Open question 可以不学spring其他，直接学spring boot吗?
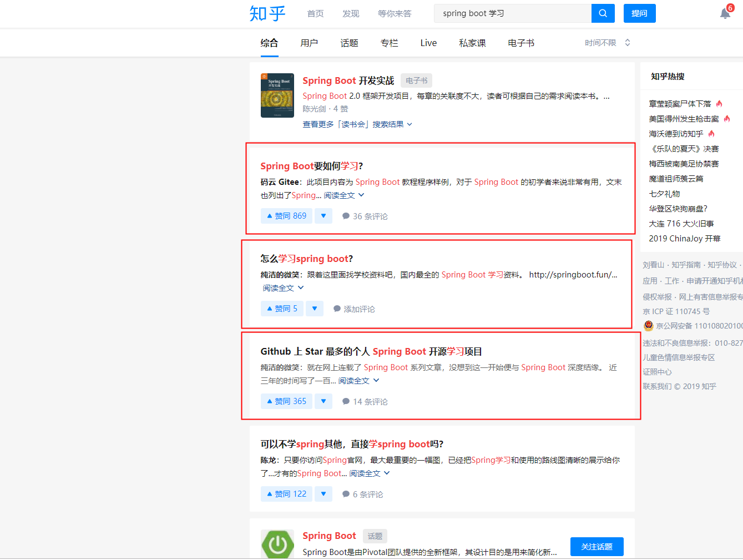 tap(352, 444)
